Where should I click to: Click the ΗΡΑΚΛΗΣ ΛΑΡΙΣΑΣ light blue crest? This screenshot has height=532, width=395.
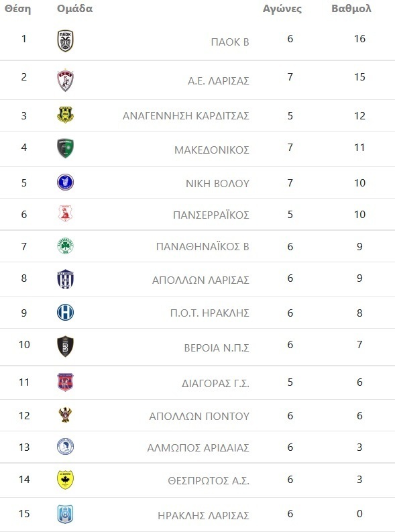pos(66,515)
